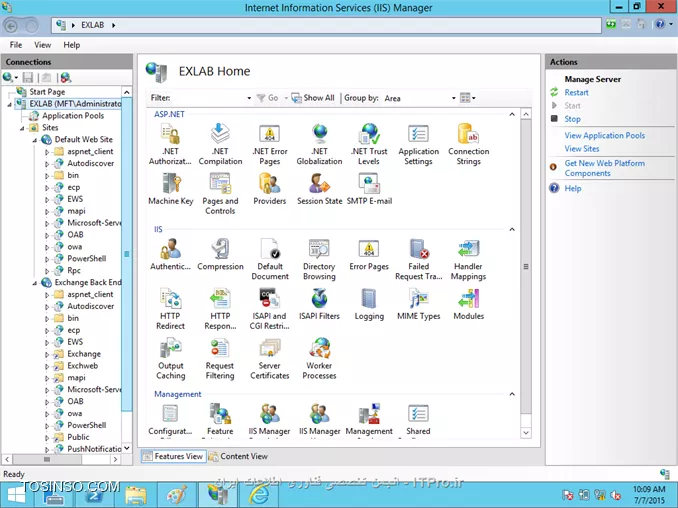Viewport: 678px width, 508px height.
Task: Open the .NET Authorization Rules feature
Action: click(170, 144)
